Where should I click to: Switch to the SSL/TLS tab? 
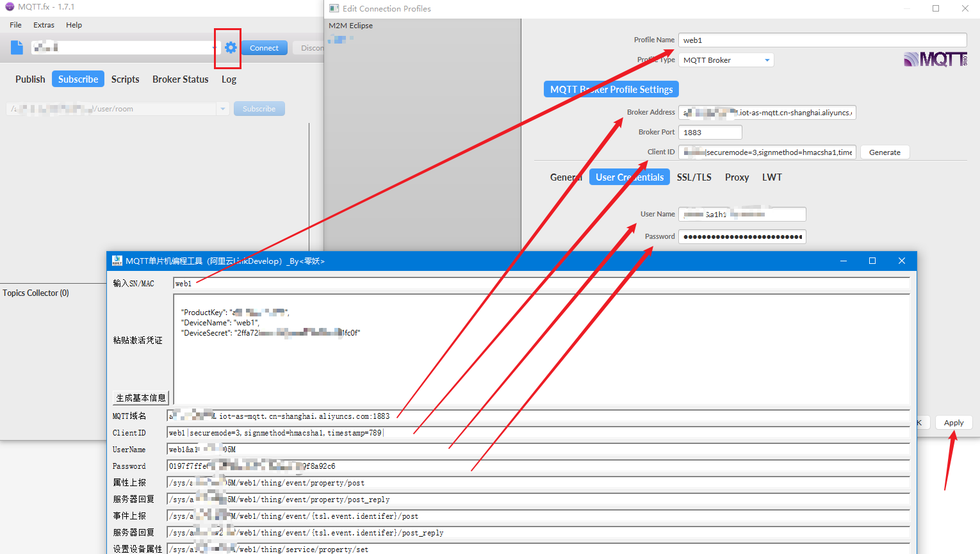pos(694,177)
